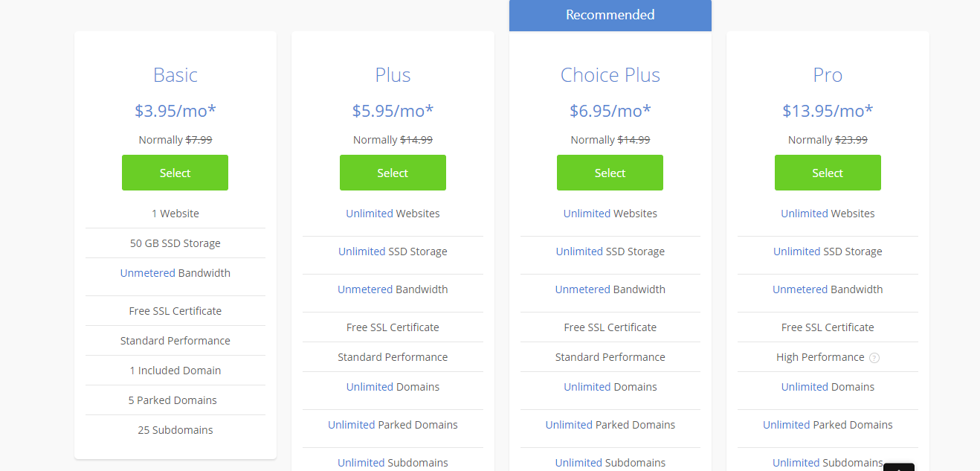Click Unlimited Websites in the Plus plan
Viewport: 980px width, 471px height.
393,214
